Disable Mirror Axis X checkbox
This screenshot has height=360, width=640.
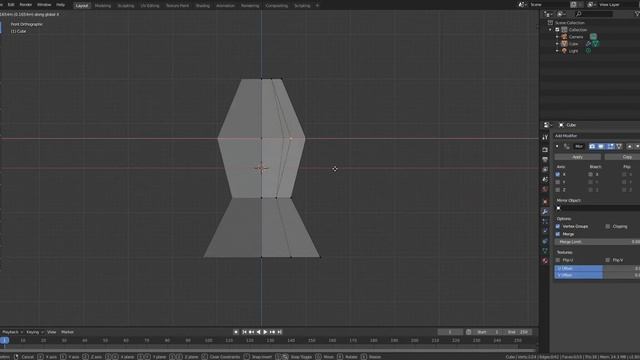(558, 174)
